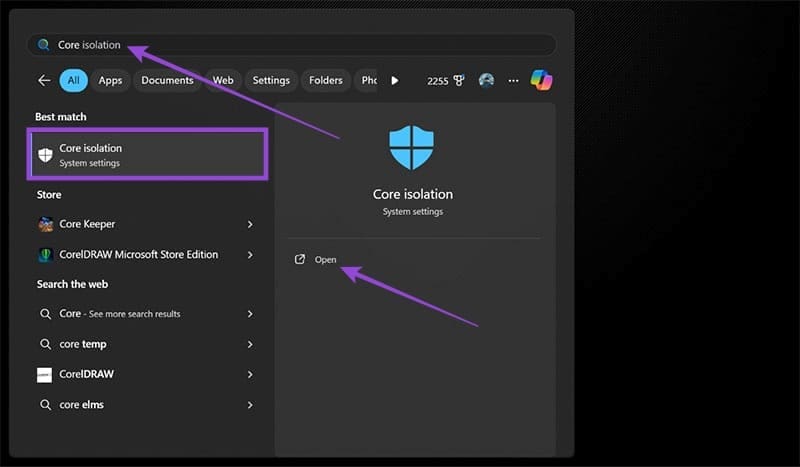Focus the search text field
The height and width of the screenshot is (467, 800).
click(x=300, y=45)
